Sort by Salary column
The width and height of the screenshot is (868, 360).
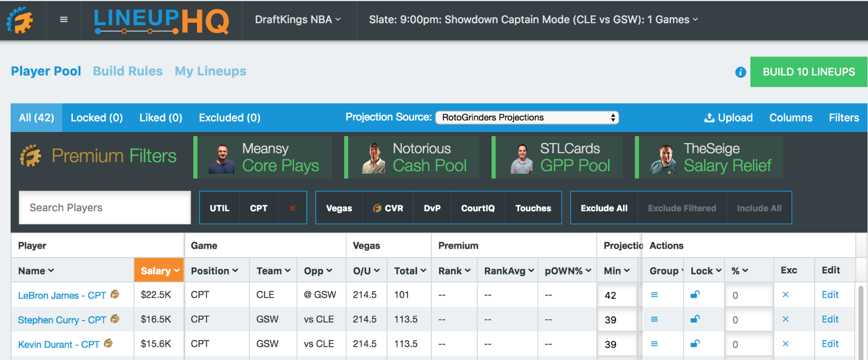tap(159, 271)
